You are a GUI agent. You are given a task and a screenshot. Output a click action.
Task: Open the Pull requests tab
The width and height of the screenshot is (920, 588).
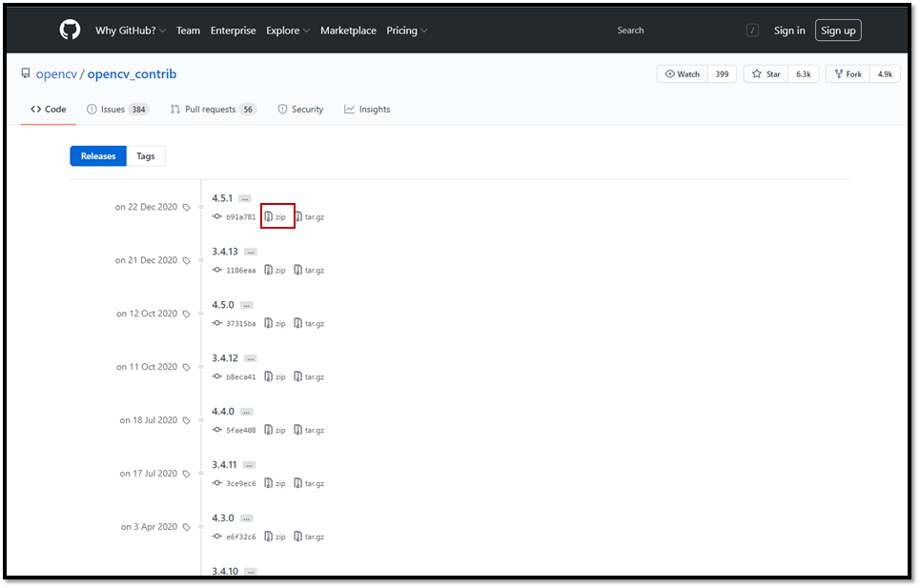[x=213, y=109]
